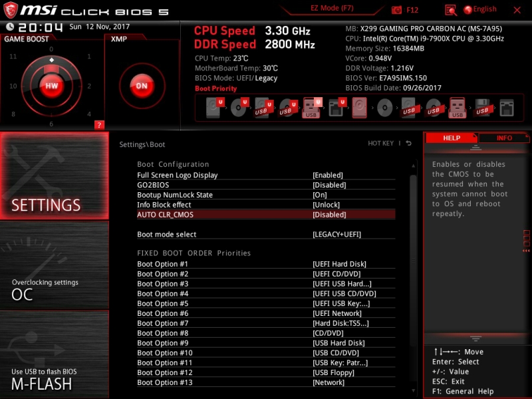The width and height of the screenshot is (532, 399).
Task: Click the legacy CD/DVD boot icon without U badge
Action: (385, 108)
